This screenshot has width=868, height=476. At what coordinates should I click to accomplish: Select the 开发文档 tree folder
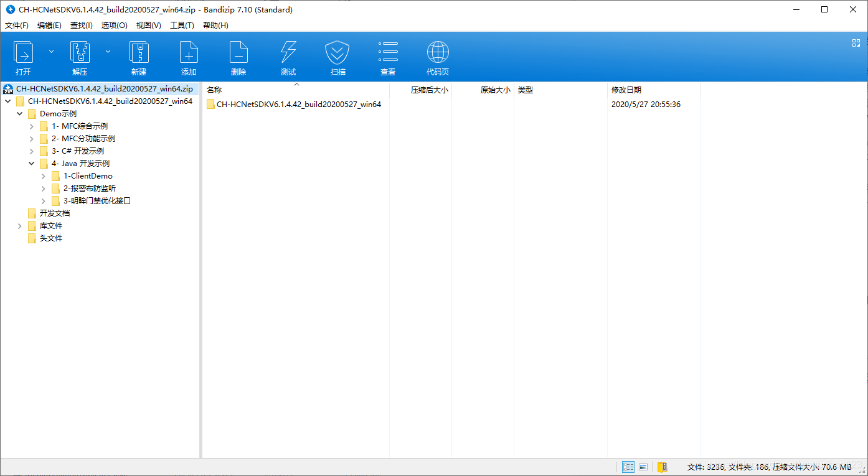tap(55, 213)
